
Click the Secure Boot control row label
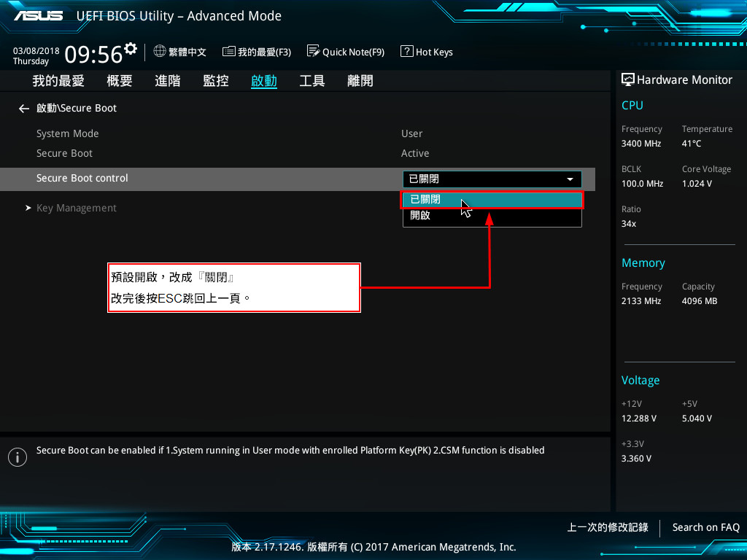[82, 178]
